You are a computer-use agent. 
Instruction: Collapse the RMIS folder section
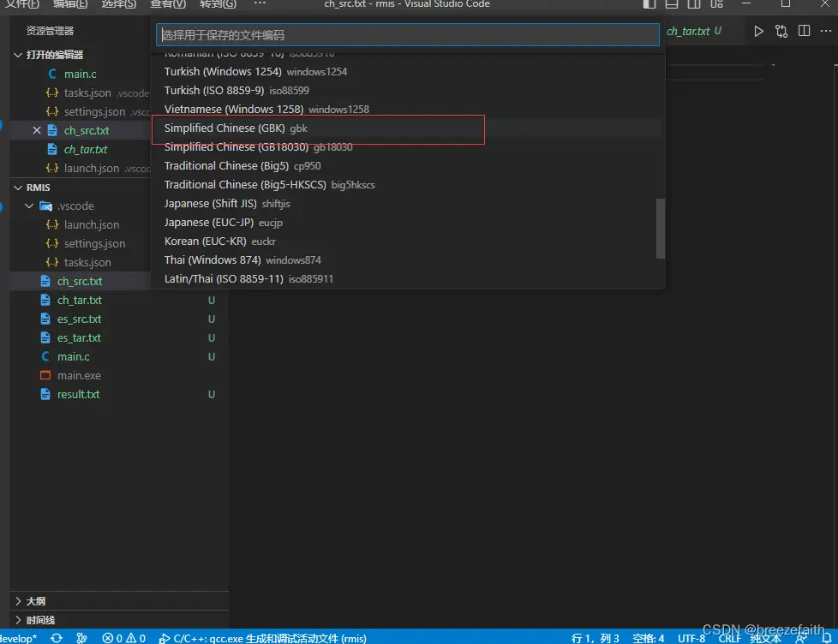(18, 188)
